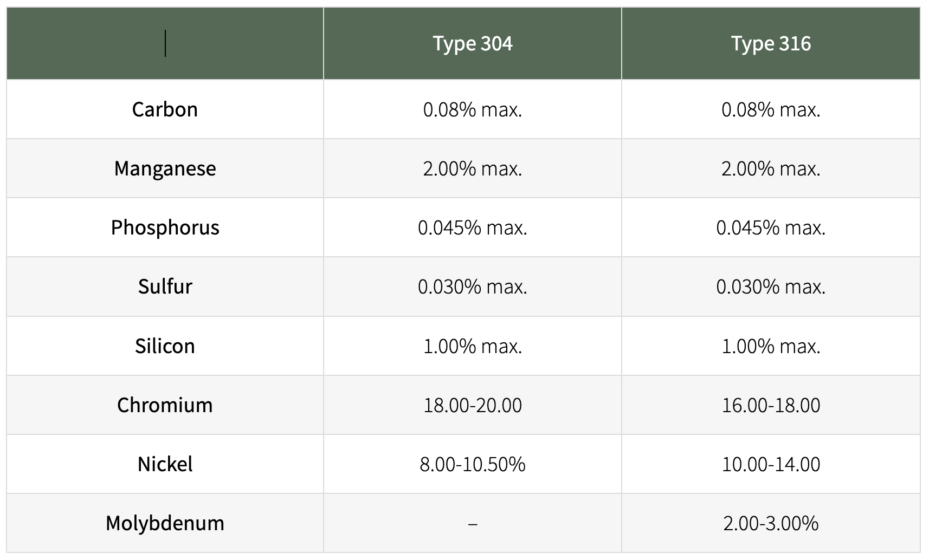Viewport: 929px width, 560px height.
Task: Select Type 304 Chromium value 18.00-20.00
Action: (472, 405)
